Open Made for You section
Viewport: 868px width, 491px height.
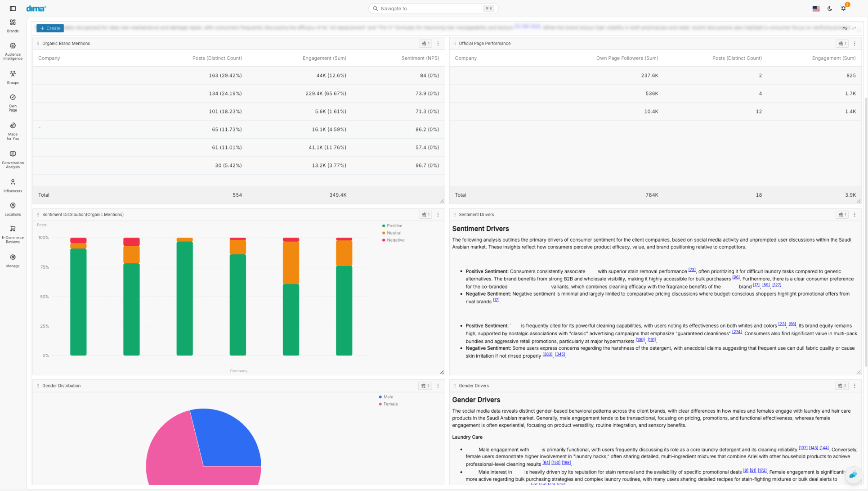click(13, 131)
